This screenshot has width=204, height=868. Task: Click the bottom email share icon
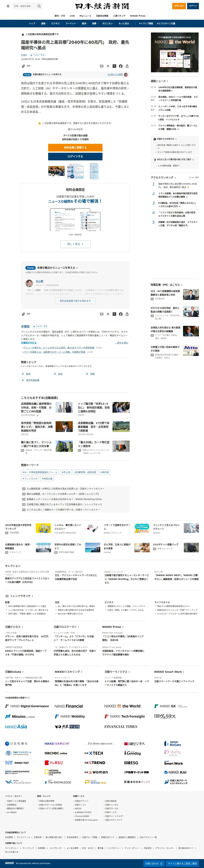click(x=102, y=314)
